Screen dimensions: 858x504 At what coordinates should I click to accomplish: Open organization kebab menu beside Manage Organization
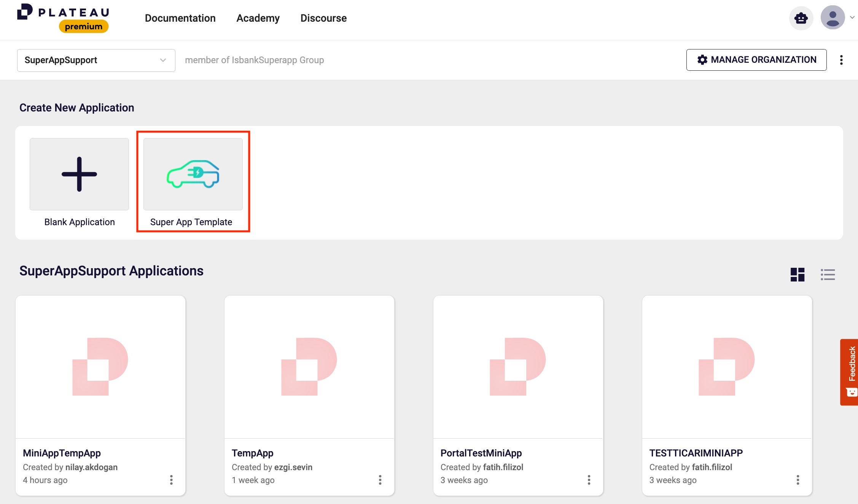click(841, 60)
